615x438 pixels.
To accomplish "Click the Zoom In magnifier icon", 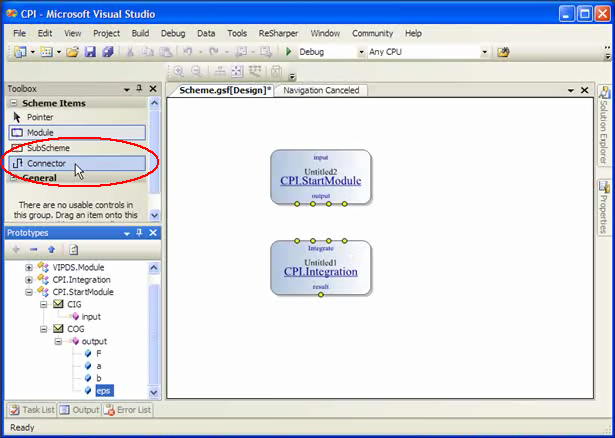I will pos(178,71).
